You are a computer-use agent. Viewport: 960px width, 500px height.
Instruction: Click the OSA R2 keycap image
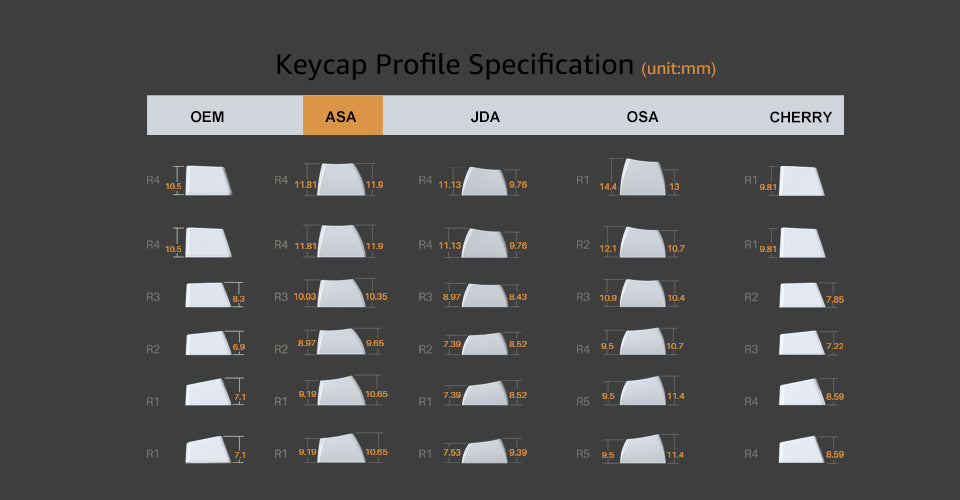[644, 243]
